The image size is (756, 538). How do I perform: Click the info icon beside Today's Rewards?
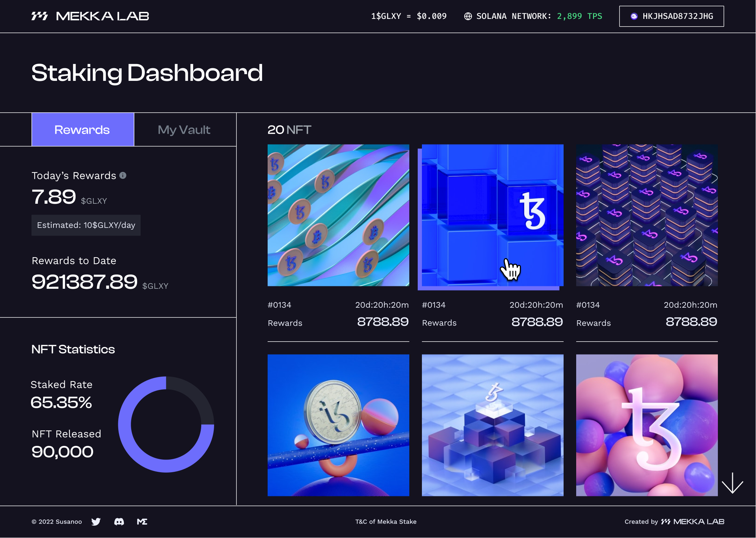coord(123,175)
